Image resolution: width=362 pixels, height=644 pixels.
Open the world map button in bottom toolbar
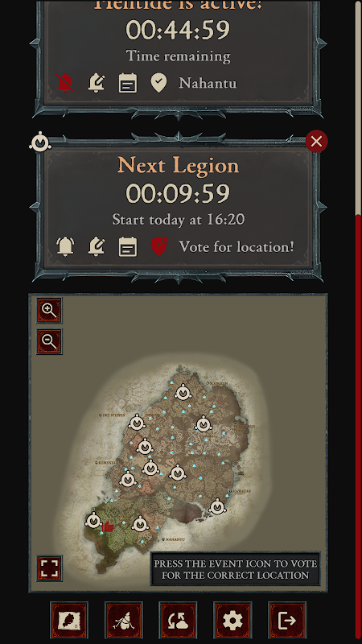click(x=69, y=620)
